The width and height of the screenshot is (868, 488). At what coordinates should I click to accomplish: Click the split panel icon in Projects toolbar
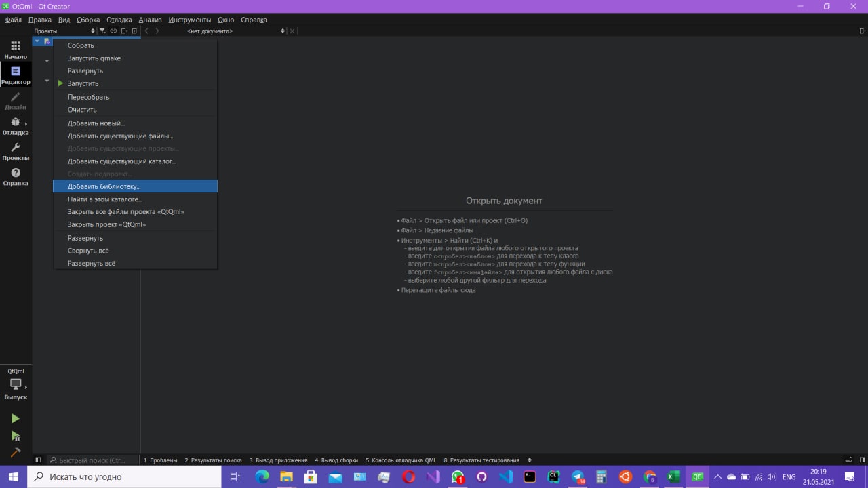tap(124, 31)
